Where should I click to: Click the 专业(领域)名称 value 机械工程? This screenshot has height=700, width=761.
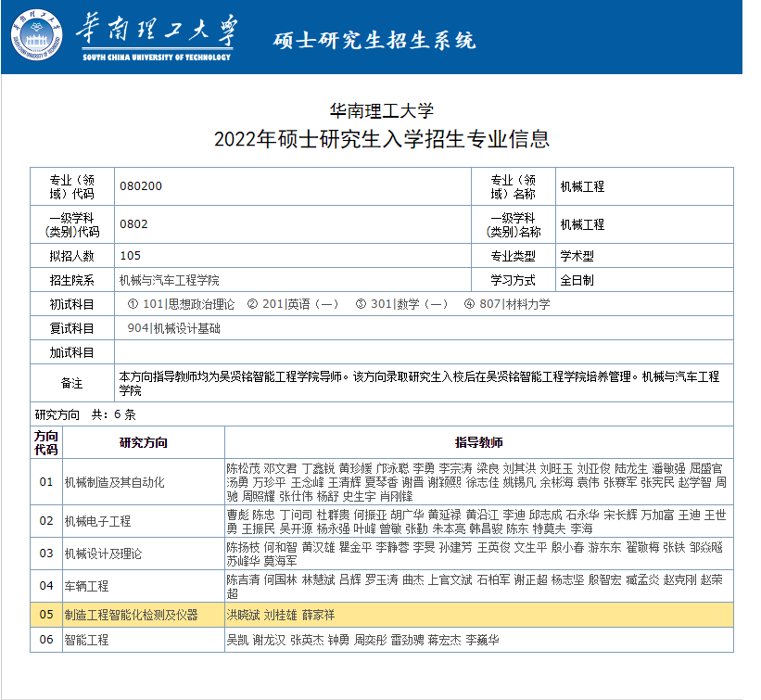582,186
